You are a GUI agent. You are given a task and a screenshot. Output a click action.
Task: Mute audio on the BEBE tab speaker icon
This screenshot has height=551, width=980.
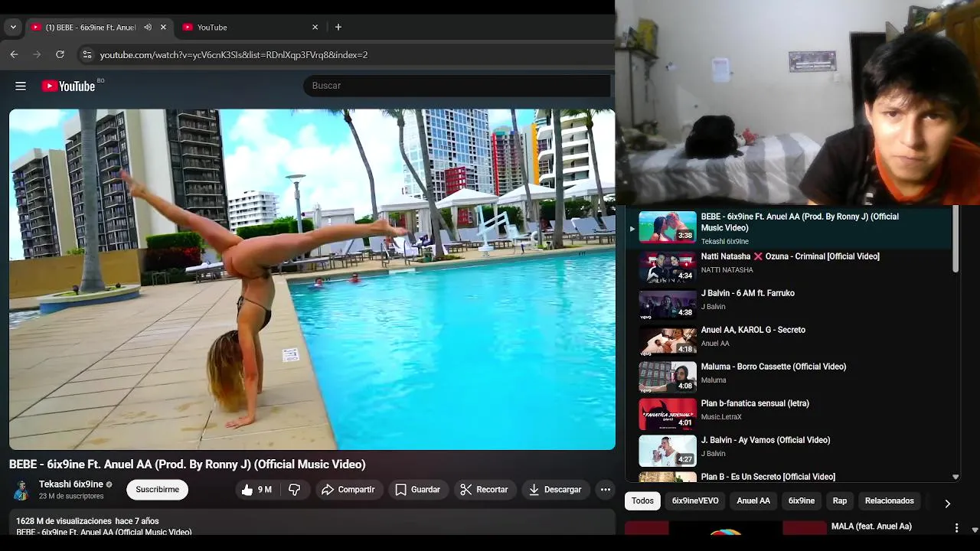pos(148,27)
